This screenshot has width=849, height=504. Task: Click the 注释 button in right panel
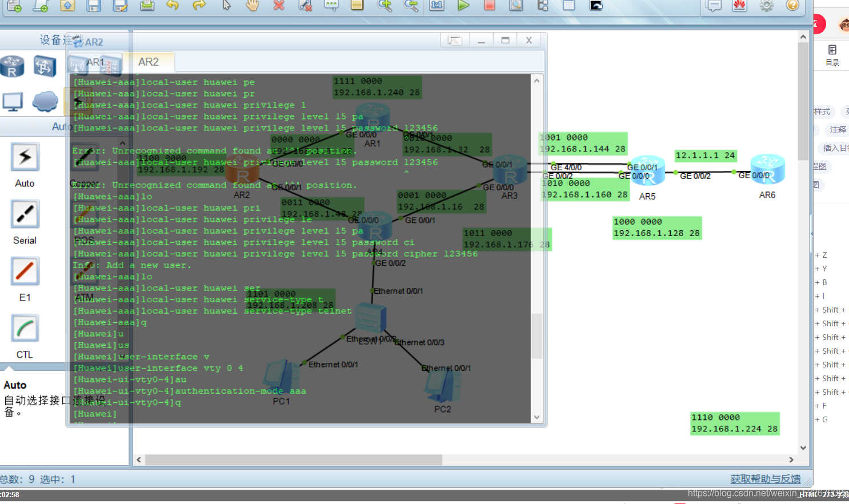(838, 130)
